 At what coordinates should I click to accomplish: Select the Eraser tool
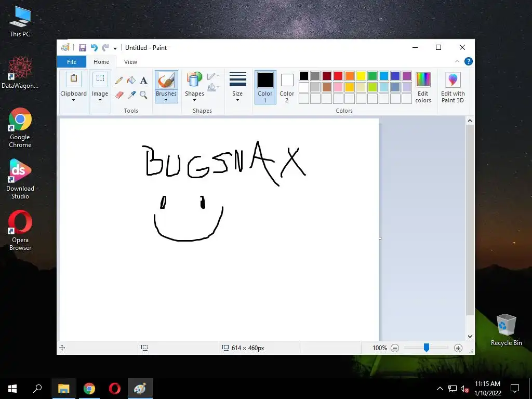(119, 95)
